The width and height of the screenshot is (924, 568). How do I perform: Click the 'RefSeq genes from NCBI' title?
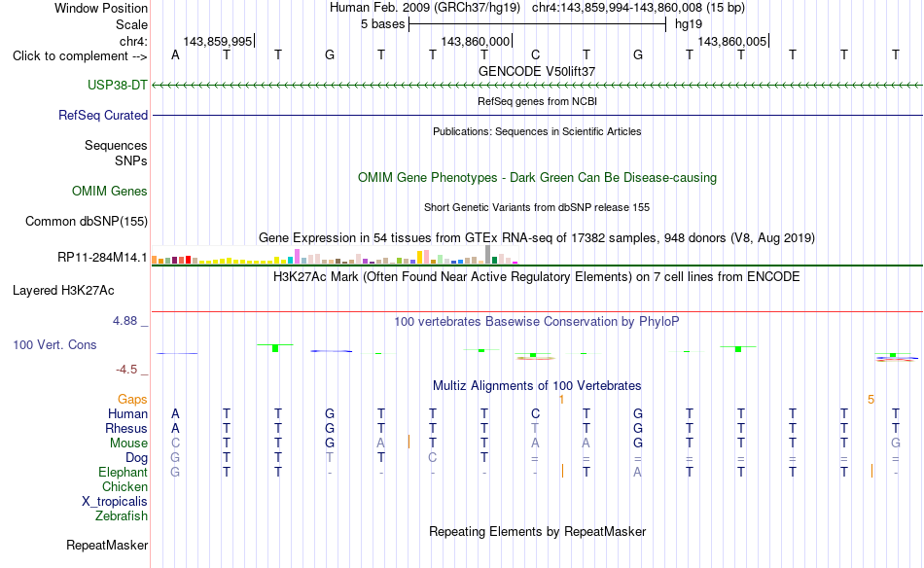537,101
